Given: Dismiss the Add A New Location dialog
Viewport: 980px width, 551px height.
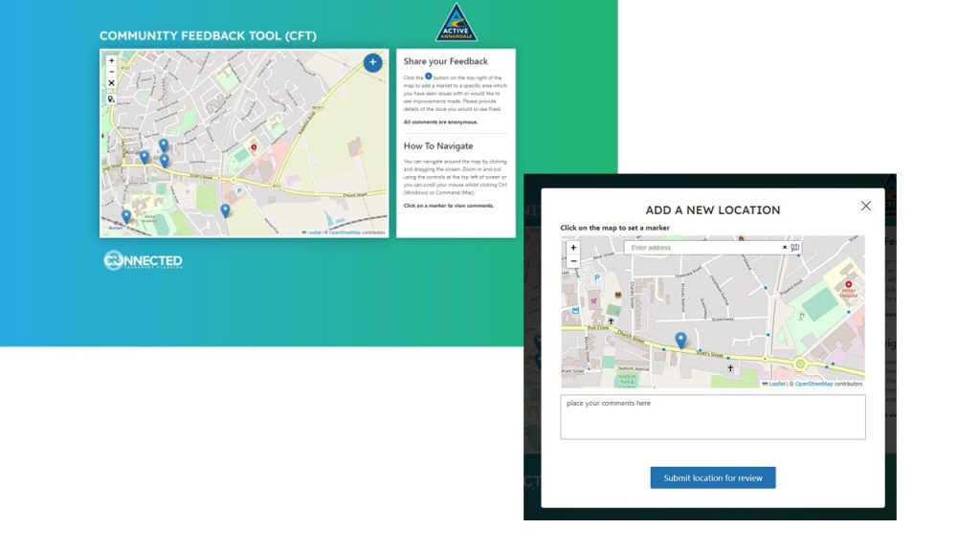Looking at the screenshot, I should pos(866,205).
